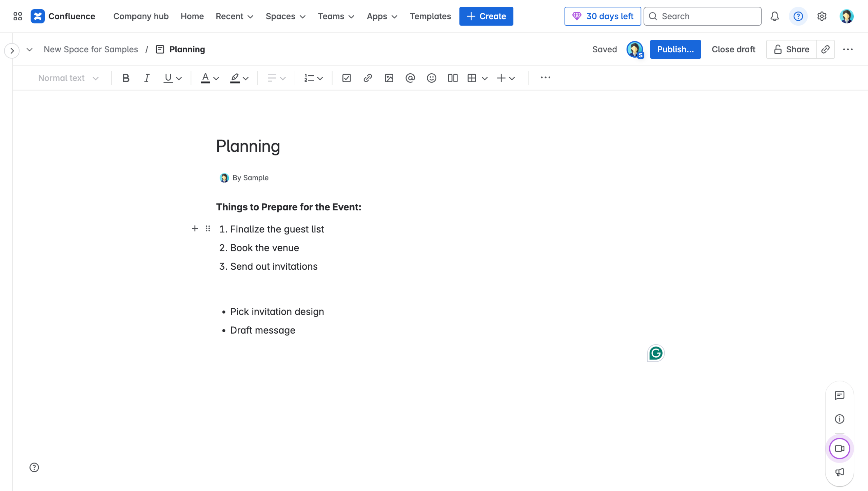Insert a layouts column section

[453, 78]
